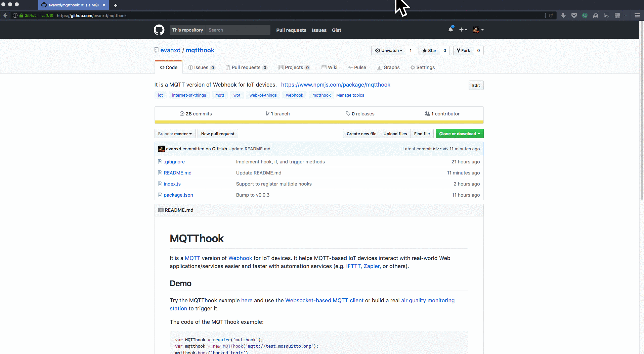Open a new browser tab
The height and width of the screenshot is (354, 644).
pos(115,5)
